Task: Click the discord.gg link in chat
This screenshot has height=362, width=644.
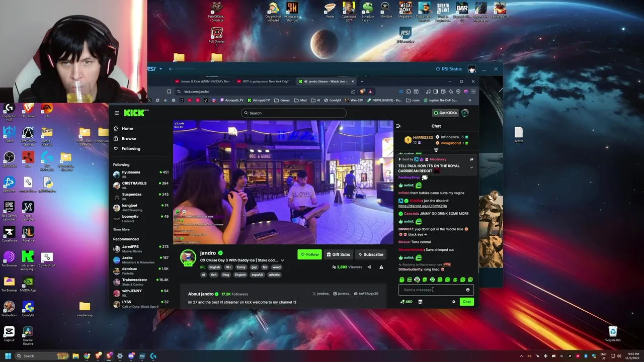Action: click(423, 206)
